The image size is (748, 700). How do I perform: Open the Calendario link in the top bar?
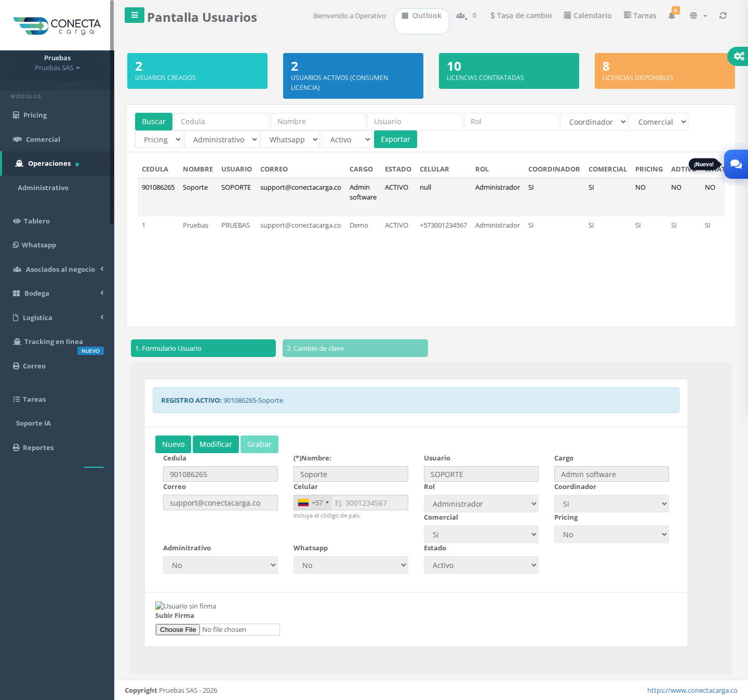[x=587, y=16]
